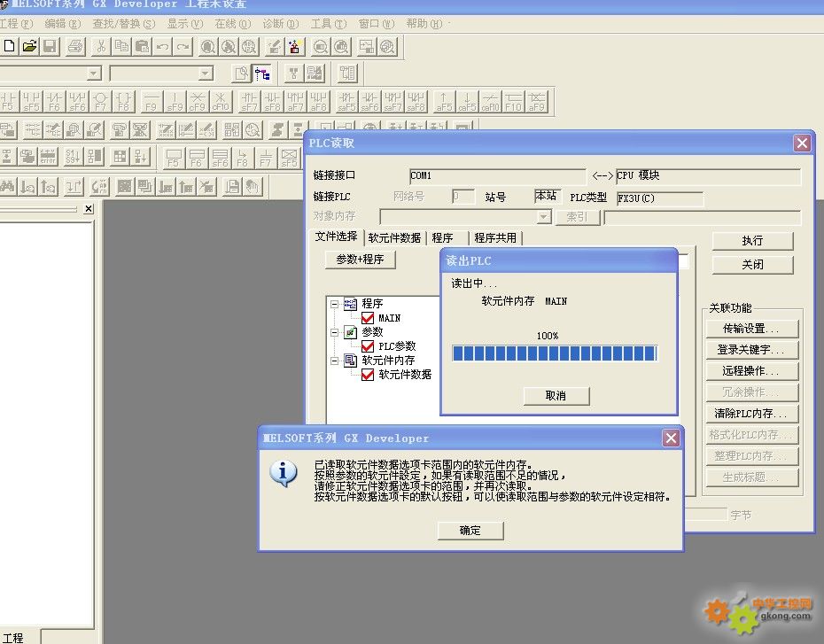Click the New Project toolbar icon
This screenshot has height=644, width=824.
coord(9,46)
